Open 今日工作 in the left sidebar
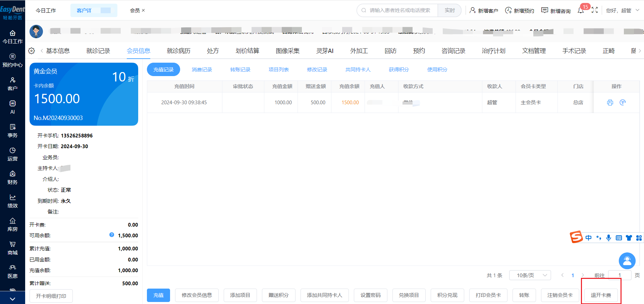This screenshot has width=644, height=304. pos(12,37)
